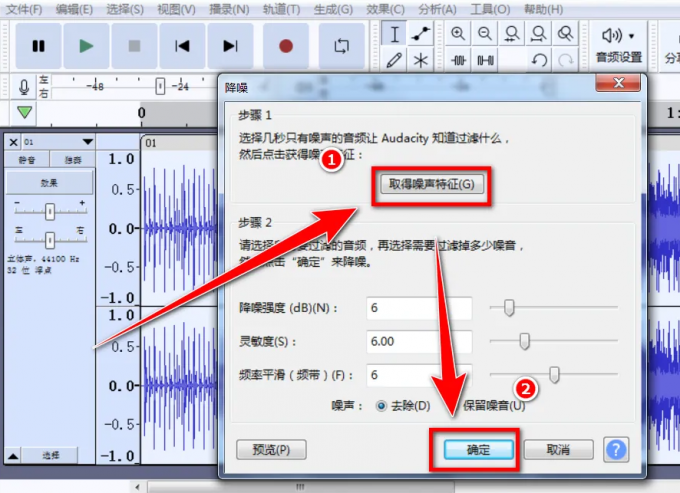Select the asterisk Multi-tool
Image resolution: width=680 pixels, height=493 pixels.
421,60
